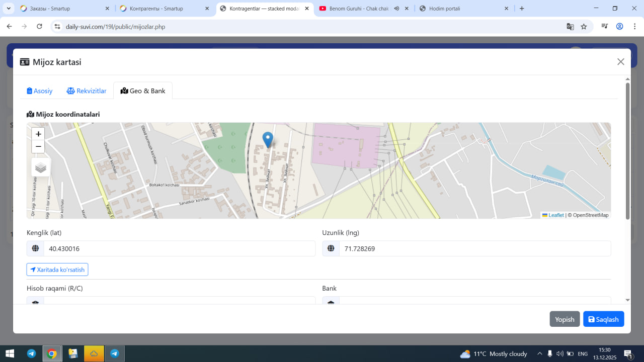
Task: Click the Bank field label
Action: click(x=330, y=288)
